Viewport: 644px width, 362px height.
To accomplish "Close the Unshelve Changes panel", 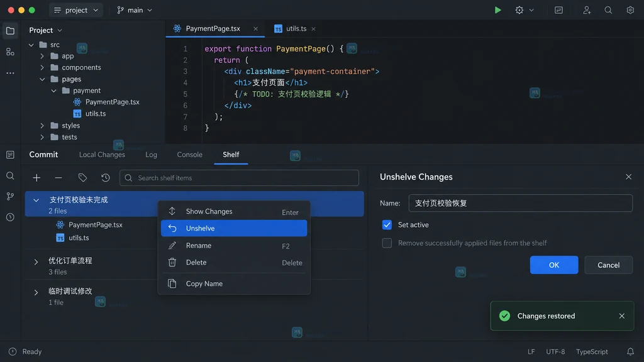I will (628, 177).
